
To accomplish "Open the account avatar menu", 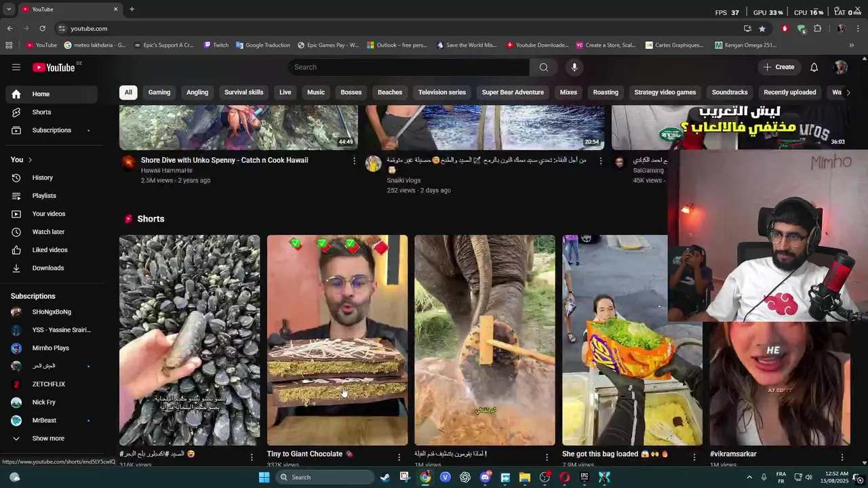I will (x=841, y=67).
